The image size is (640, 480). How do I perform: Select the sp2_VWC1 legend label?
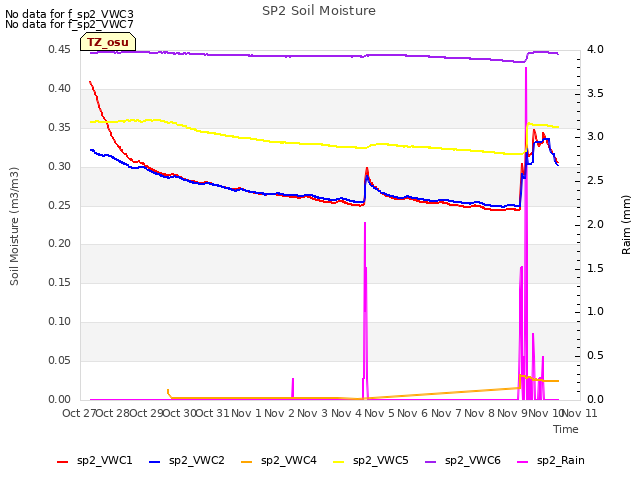(x=104, y=461)
